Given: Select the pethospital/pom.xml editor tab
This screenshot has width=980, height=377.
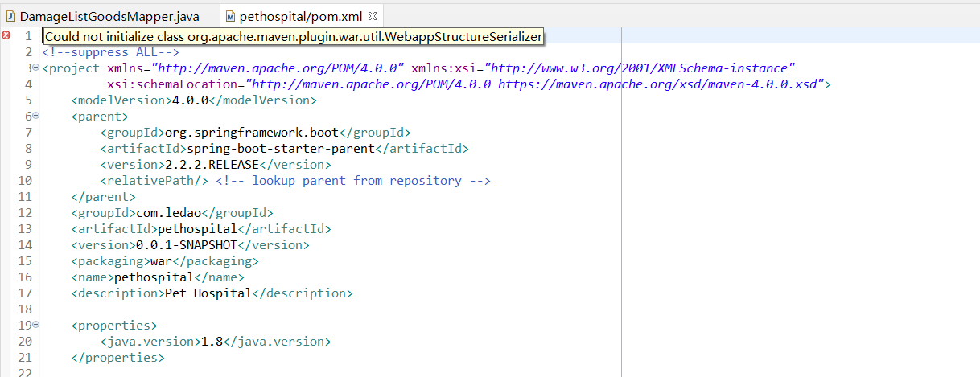Looking at the screenshot, I should 302,15.
